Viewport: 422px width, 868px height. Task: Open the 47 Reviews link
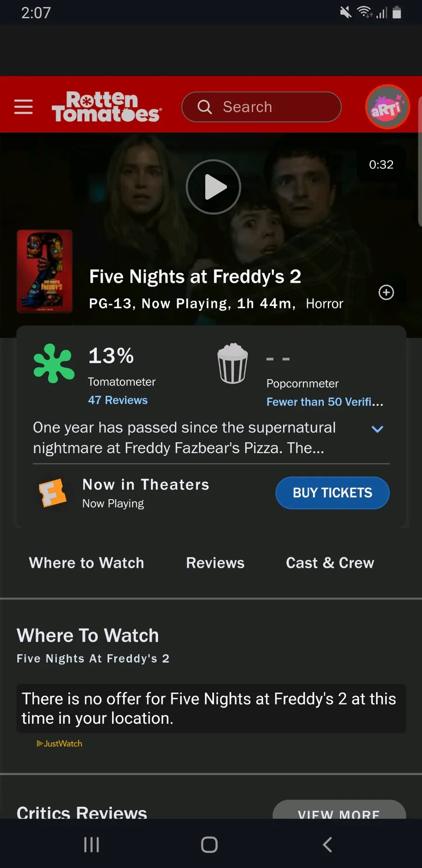click(118, 400)
